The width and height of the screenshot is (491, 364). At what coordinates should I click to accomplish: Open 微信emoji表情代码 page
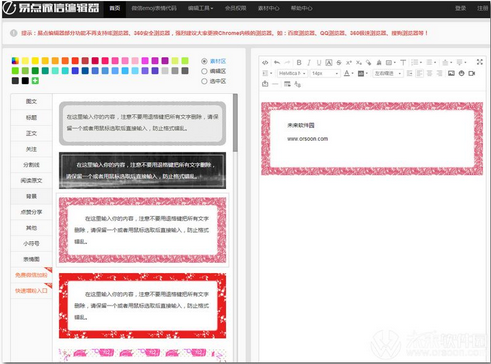[x=154, y=8]
